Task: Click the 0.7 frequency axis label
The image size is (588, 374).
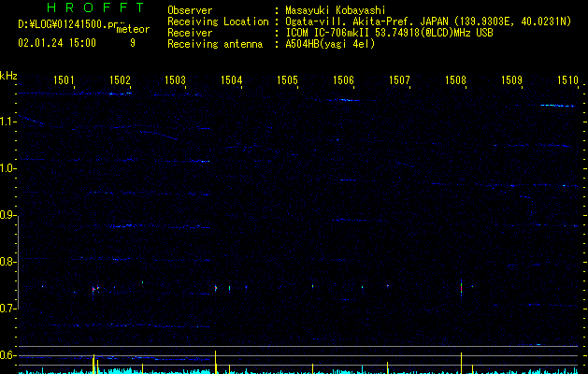Action: click(x=8, y=309)
